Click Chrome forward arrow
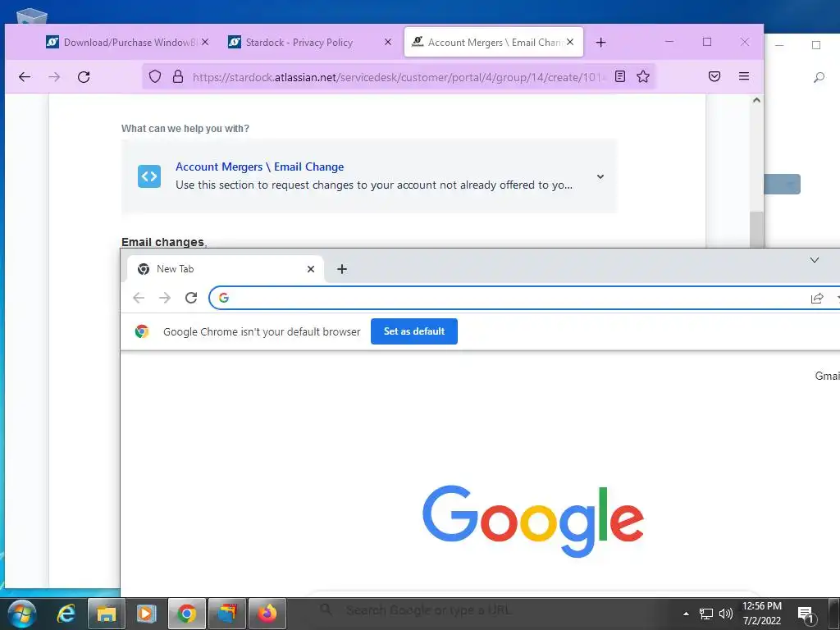Viewport: 840px width, 630px height. pos(165,298)
